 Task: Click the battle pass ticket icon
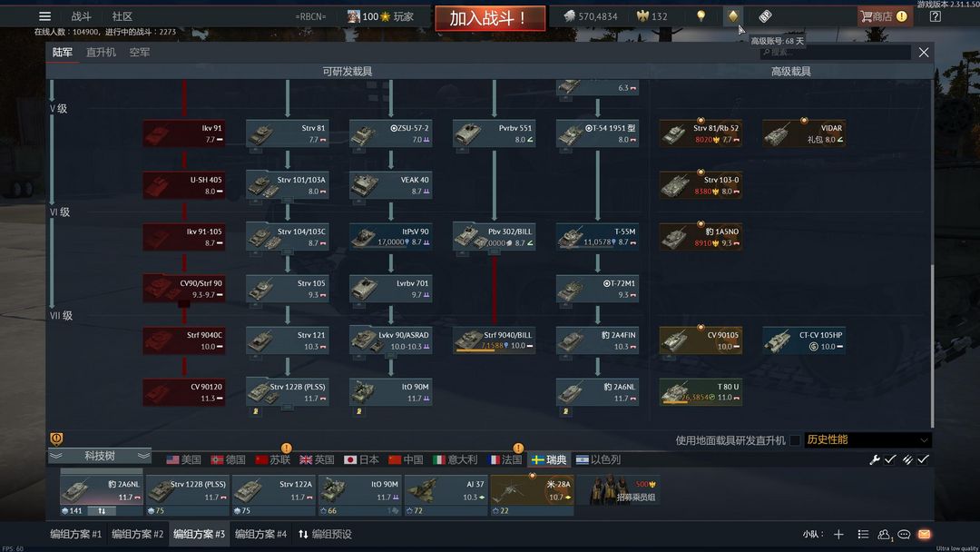(x=765, y=16)
